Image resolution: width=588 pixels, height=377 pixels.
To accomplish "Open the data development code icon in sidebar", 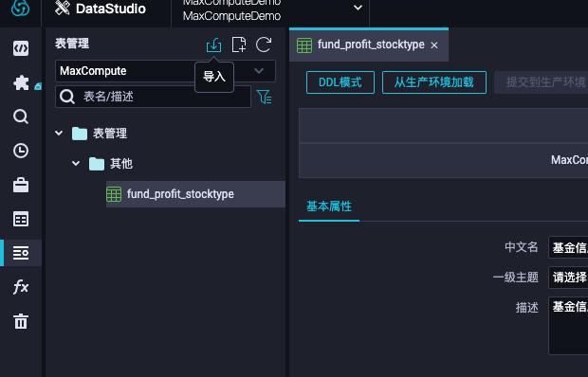I will pos(21,48).
